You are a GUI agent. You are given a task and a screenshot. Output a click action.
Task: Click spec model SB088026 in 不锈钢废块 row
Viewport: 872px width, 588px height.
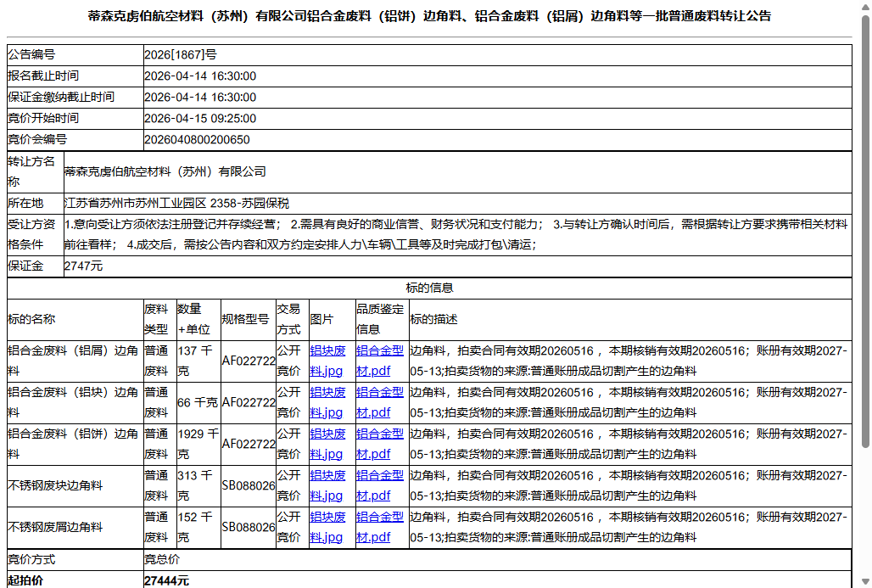pyautogui.click(x=248, y=486)
